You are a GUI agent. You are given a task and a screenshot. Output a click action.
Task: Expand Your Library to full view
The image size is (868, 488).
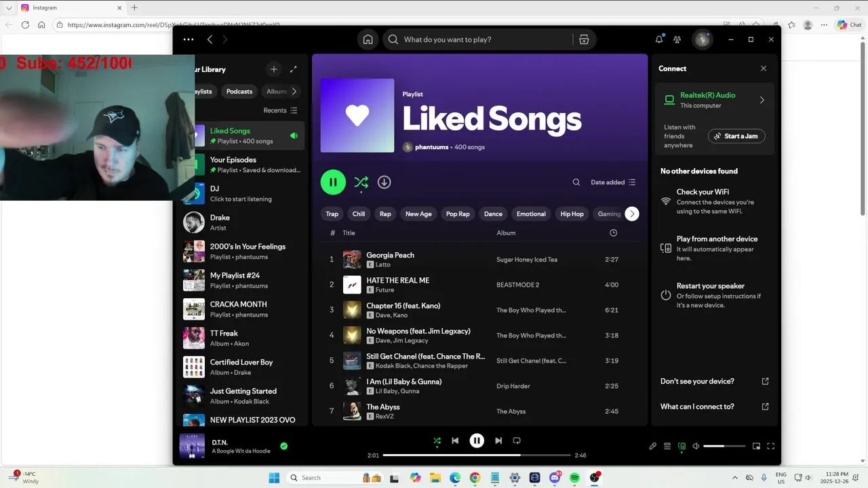(x=294, y=69)
